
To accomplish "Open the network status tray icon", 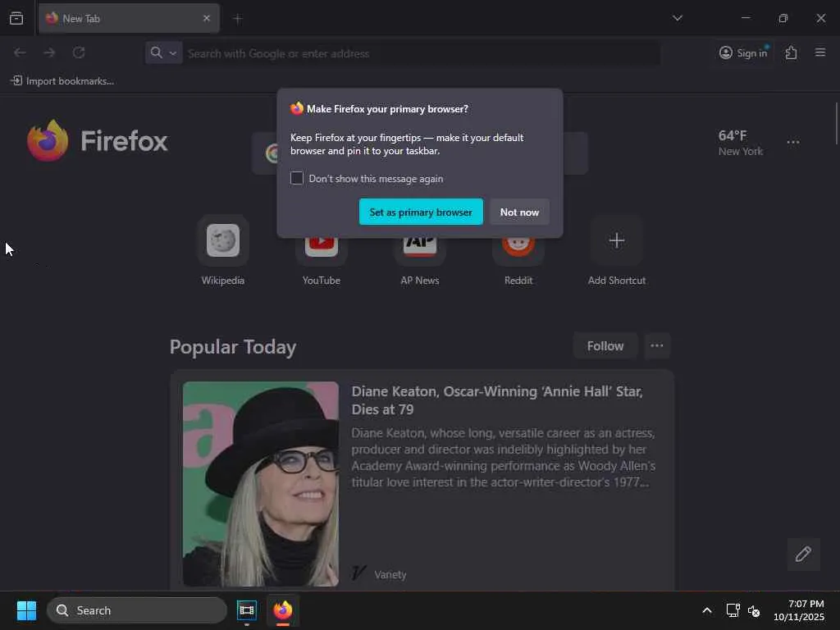I will pos(733,610).
